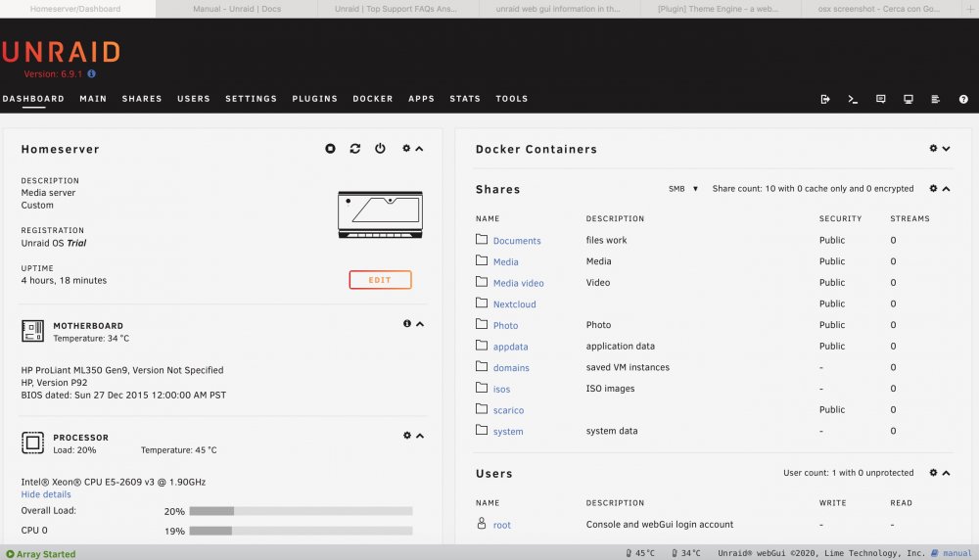Click the processor chip icon
The height and width of the screenshot is (560, 979).
(32, 443)
